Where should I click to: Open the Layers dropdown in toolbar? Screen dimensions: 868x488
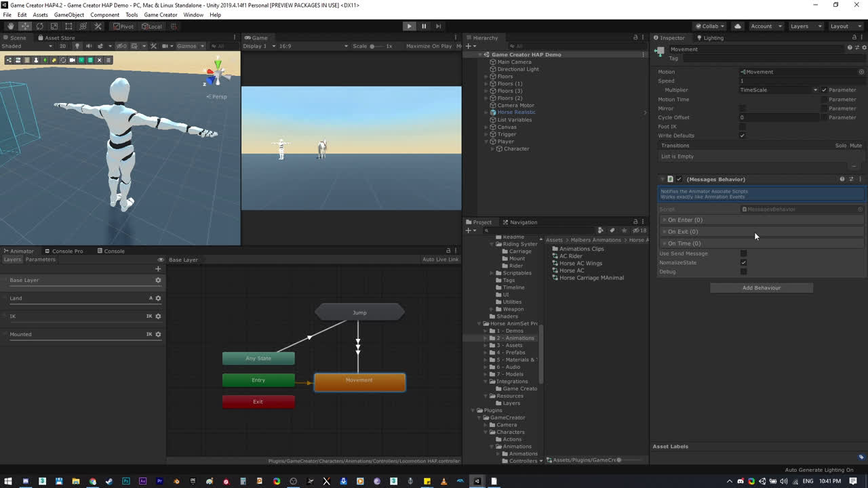(804, 26)
